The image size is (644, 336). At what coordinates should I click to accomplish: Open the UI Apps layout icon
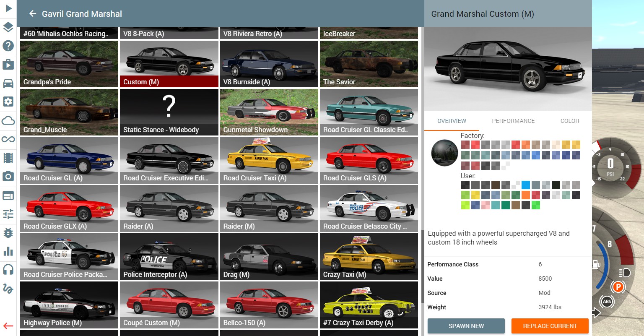click(8, 195)
